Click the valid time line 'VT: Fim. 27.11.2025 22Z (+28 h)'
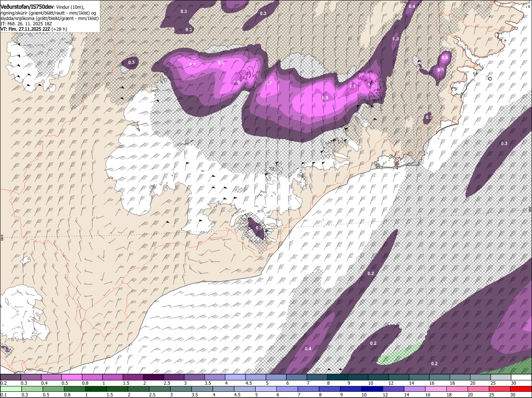Image resolution: width=532 pixels, height=398 pixels. [34, 29]
